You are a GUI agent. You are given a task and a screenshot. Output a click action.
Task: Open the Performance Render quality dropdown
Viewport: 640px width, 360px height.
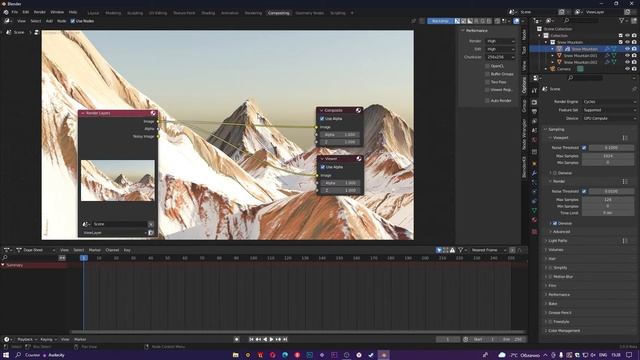pos(500,41)
